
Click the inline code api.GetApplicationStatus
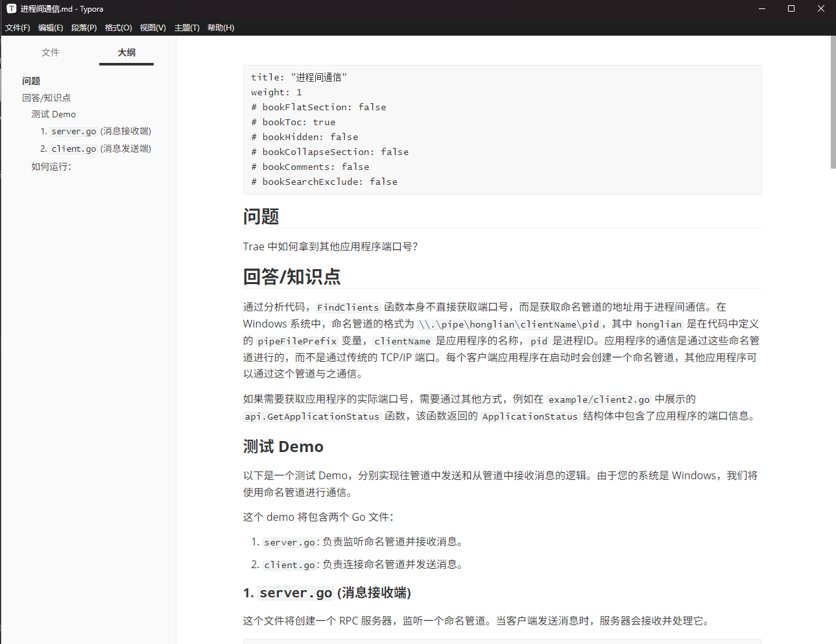coord(312,416)
